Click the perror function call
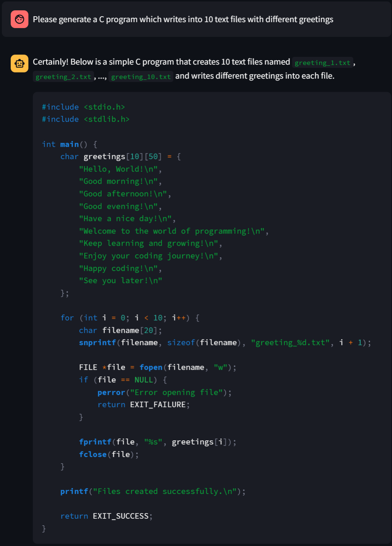 (x=111, y=393)
